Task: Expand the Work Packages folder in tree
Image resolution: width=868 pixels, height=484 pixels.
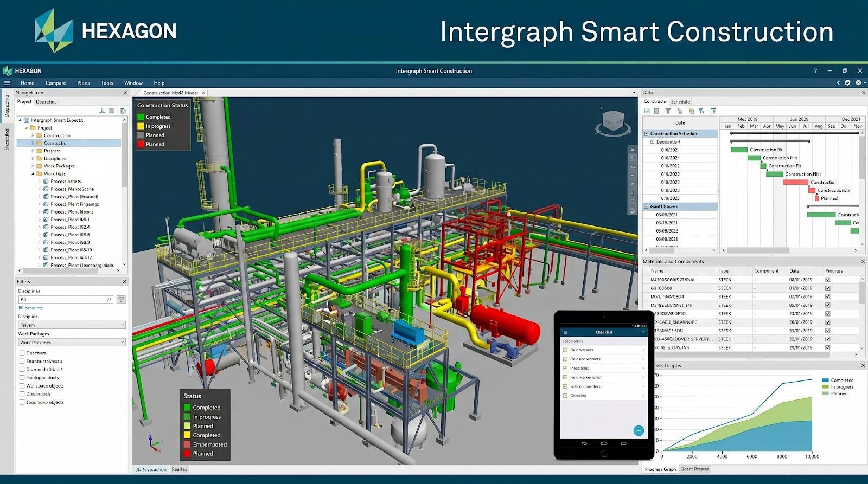Action: [x=33, y=166]
